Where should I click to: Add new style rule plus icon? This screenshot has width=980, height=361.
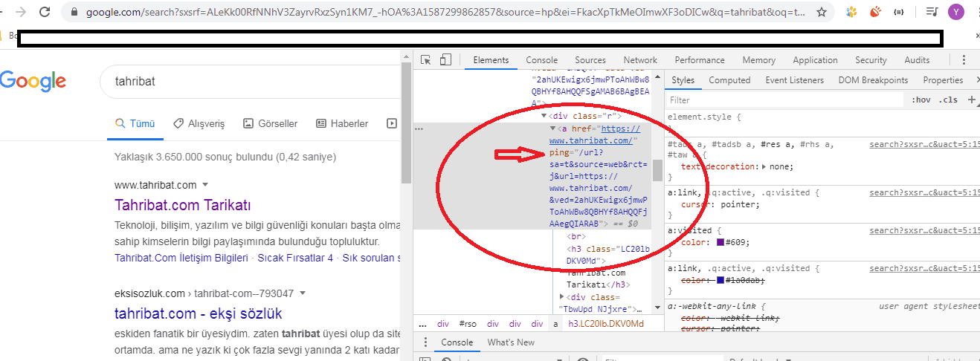pyautogui.click(x=972, y=100)
